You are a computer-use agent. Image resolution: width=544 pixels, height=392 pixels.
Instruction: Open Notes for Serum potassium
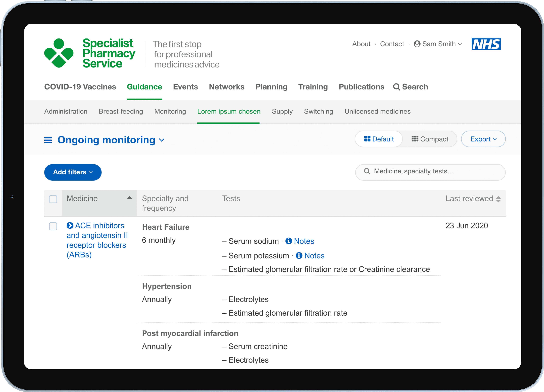(314, 256)
